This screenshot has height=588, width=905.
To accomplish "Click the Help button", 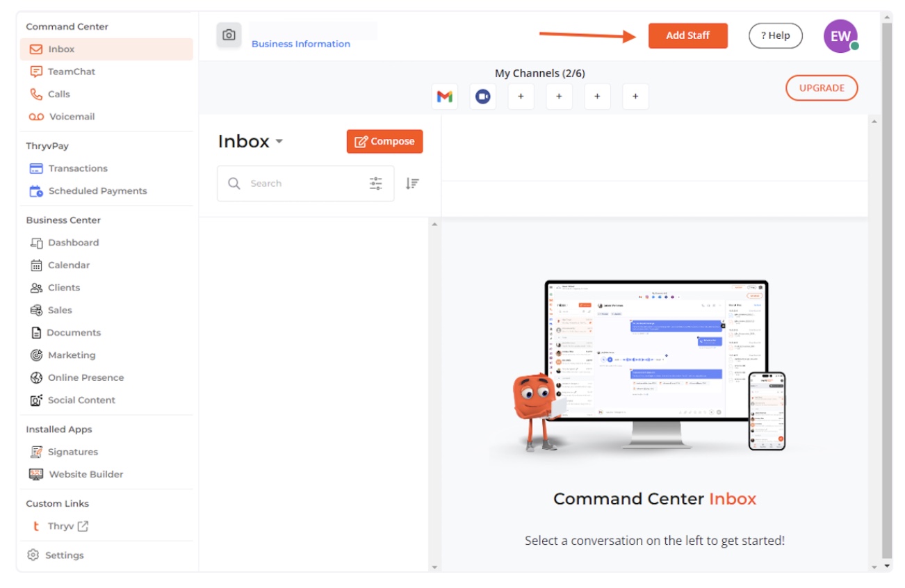I will coord(775,35).
